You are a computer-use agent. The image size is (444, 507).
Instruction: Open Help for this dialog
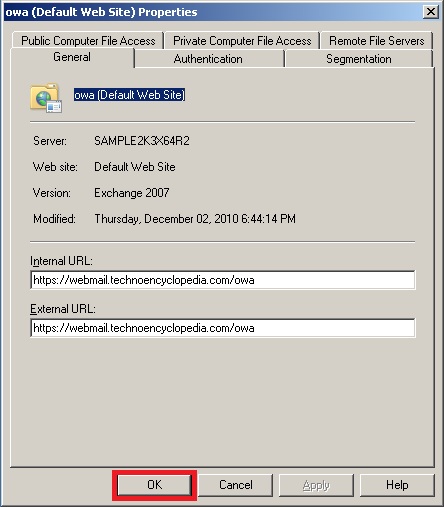click(397, 485)
